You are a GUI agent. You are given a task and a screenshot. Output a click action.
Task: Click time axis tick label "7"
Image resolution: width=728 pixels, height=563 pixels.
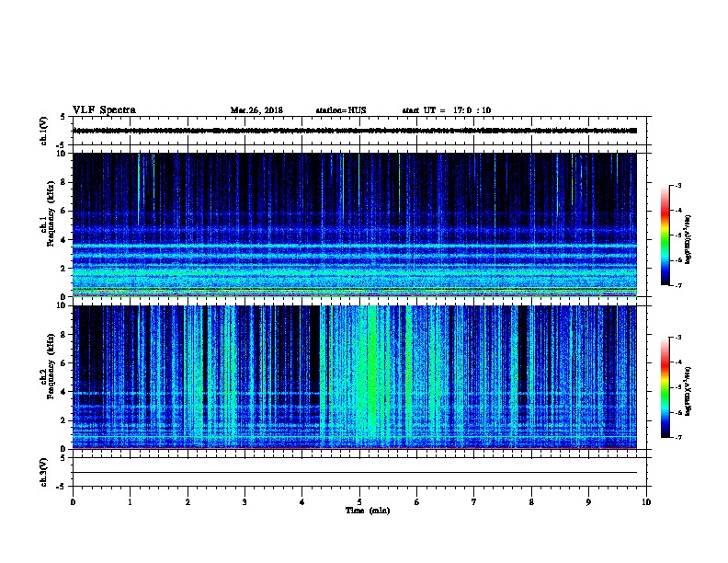click(474, 501)
